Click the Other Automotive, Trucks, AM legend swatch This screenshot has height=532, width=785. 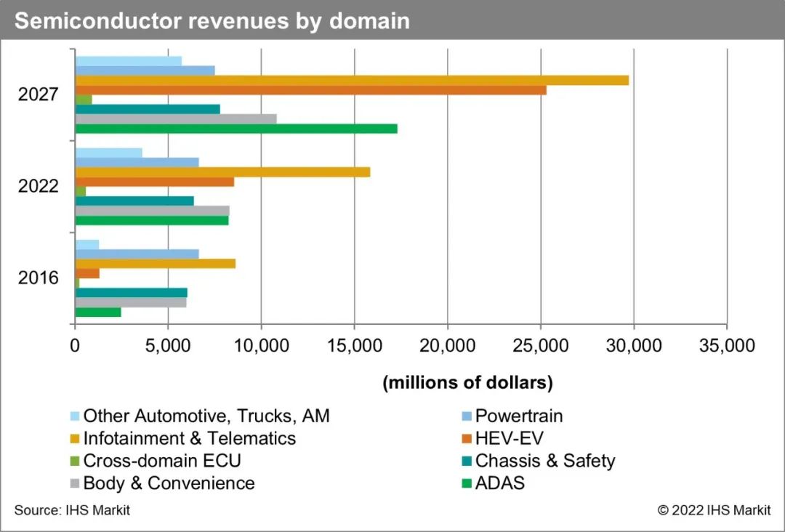tap(75, 416)
